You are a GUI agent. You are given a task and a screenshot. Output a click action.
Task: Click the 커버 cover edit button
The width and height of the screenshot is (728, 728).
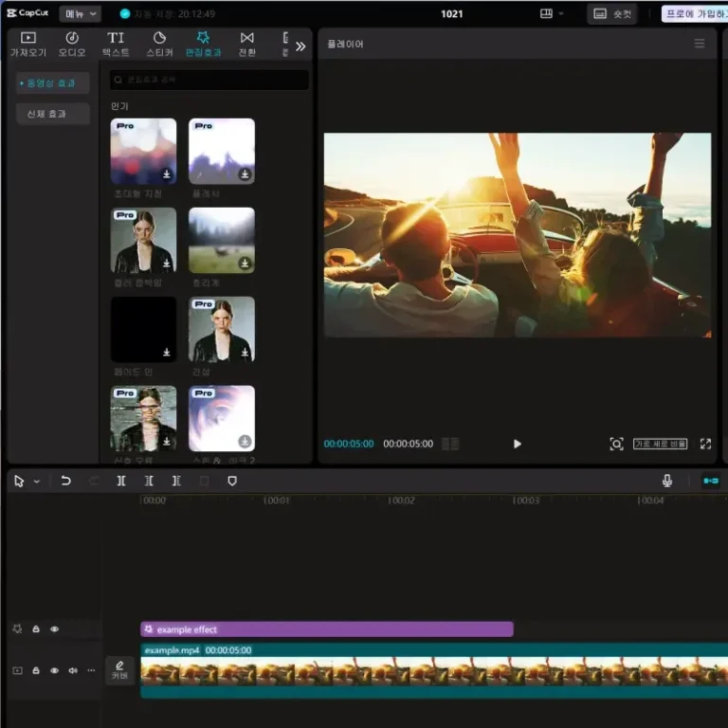click(119, 670)
